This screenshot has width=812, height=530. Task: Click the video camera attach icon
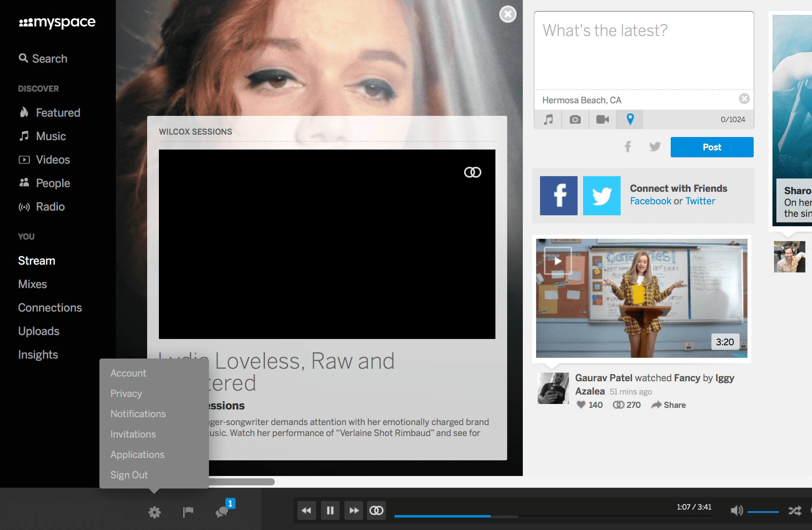(x=602, y=119)
